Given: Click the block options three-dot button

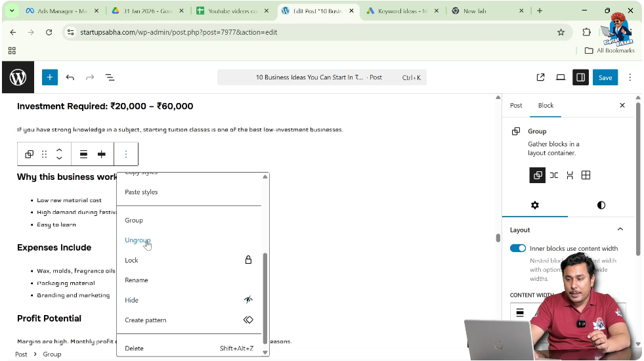Looking at the screenshot, I should point(125,154).
